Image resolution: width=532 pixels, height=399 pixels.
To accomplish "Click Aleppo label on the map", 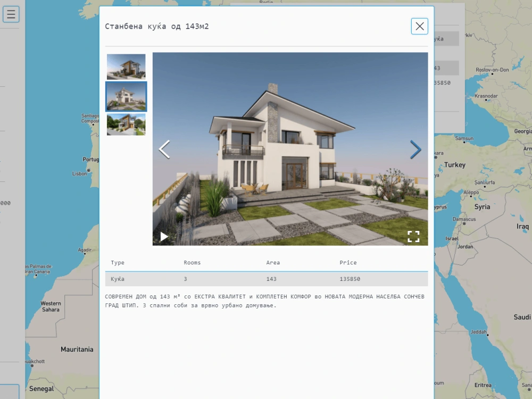I will (x=471, y=193).
